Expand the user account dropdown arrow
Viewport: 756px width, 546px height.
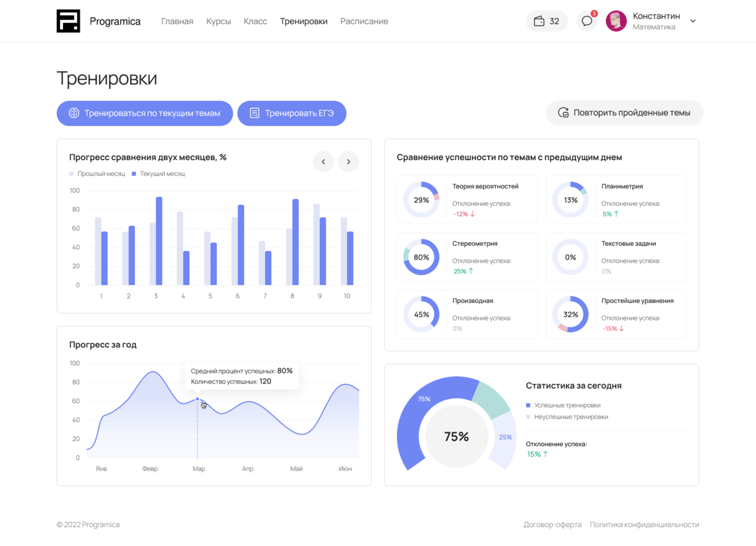[x=693, y=21]
